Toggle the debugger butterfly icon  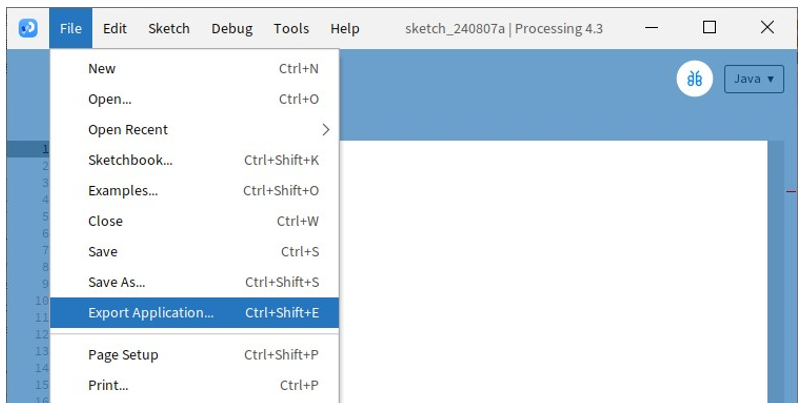pyautogui.click(x=694, y=79)
